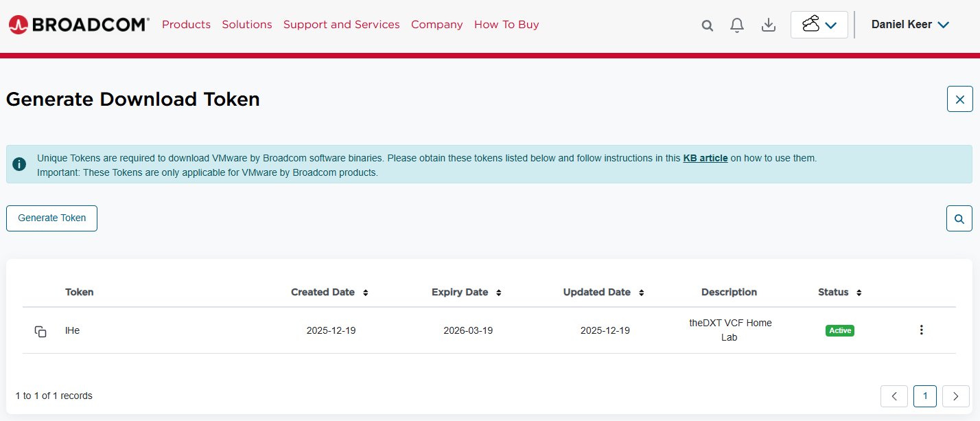The image size is (980, 421).
Task: Click the Generate Token button
Action: 52,218
